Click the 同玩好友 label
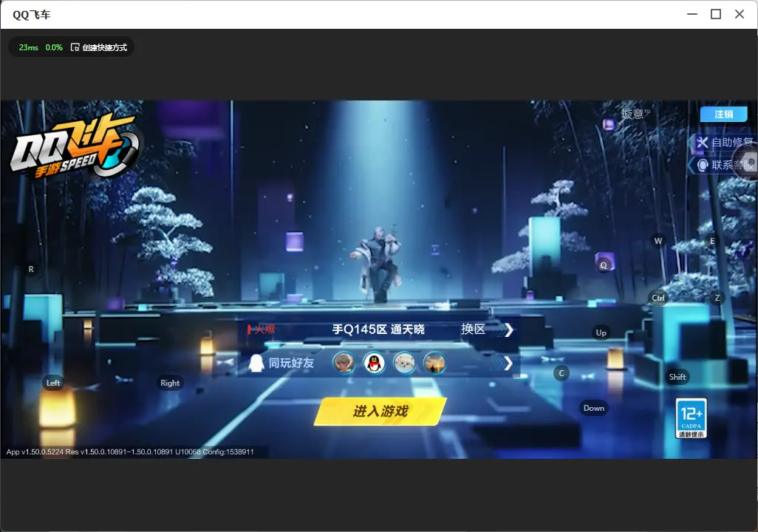The width and height of the screenshot is (758, 532). pyautogui.click(x=291, y=364)
